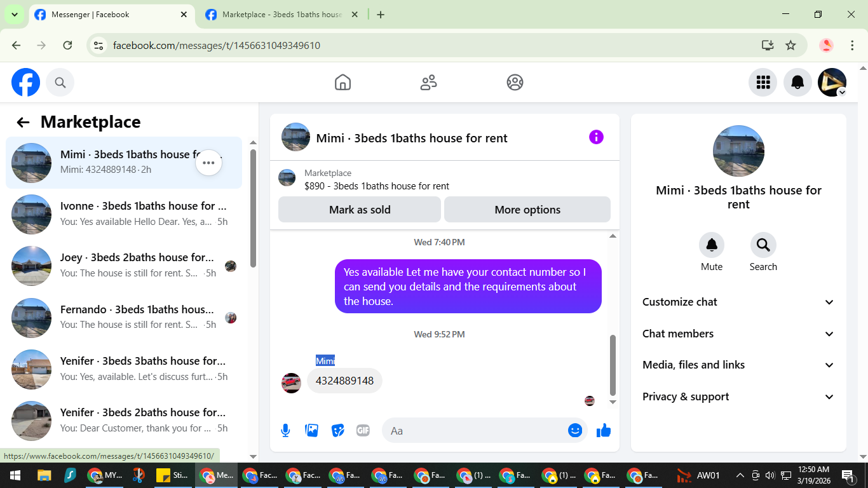Open Ivonne's 3beds 1baths conversation
The image size is (868, 488).
(124, 214)
